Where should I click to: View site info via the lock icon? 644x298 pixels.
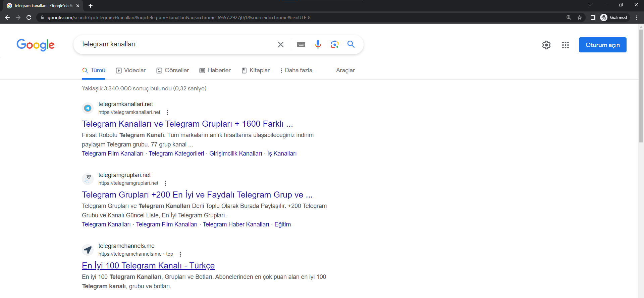click(42, 17)
